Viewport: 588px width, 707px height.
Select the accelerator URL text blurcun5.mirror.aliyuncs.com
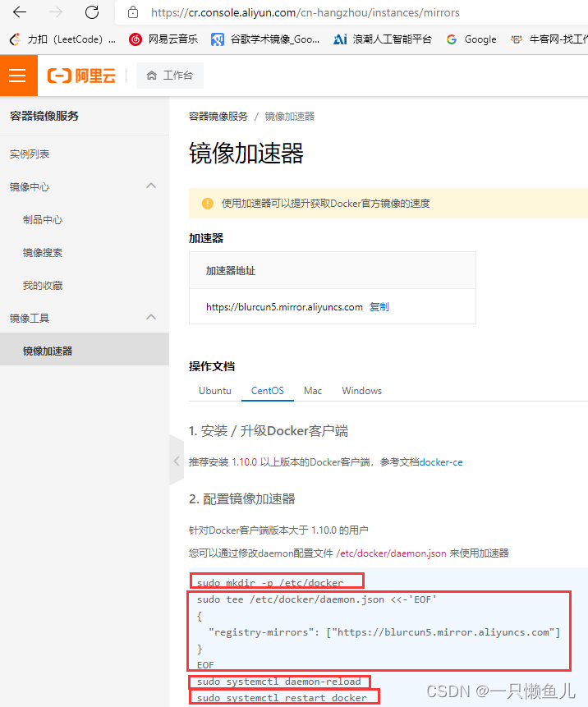pos(284,307)
